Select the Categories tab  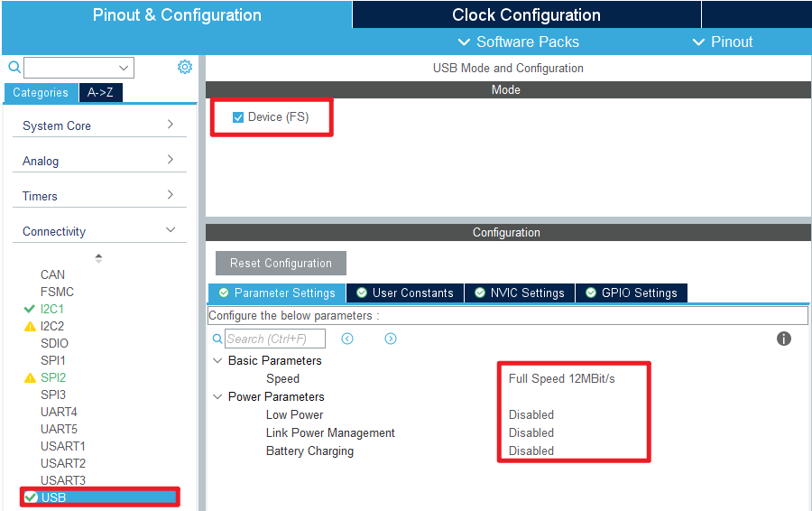coord(41,92)
